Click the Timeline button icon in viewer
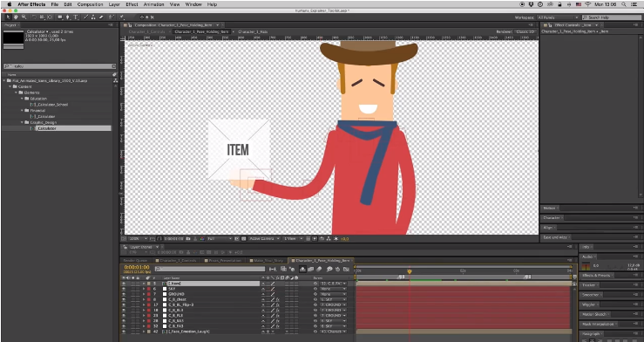This screenshot has height=342, width=644. point(322,238)
